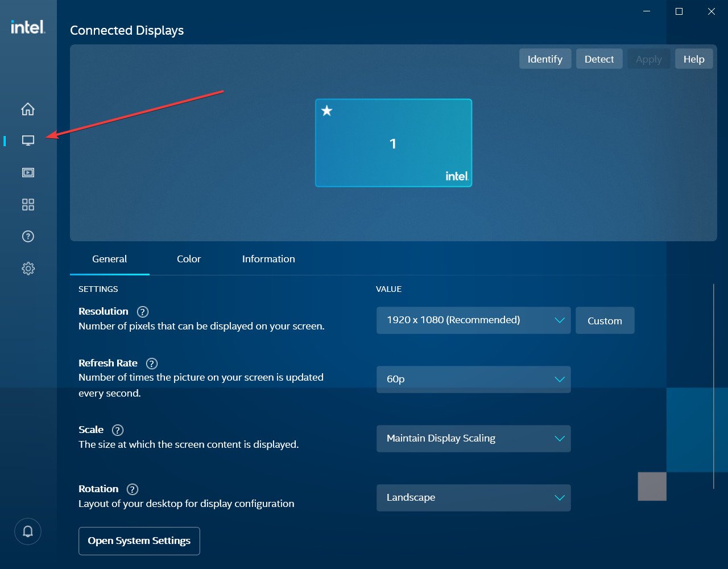Click the Custom resolution button

click(x=605, y=321)
